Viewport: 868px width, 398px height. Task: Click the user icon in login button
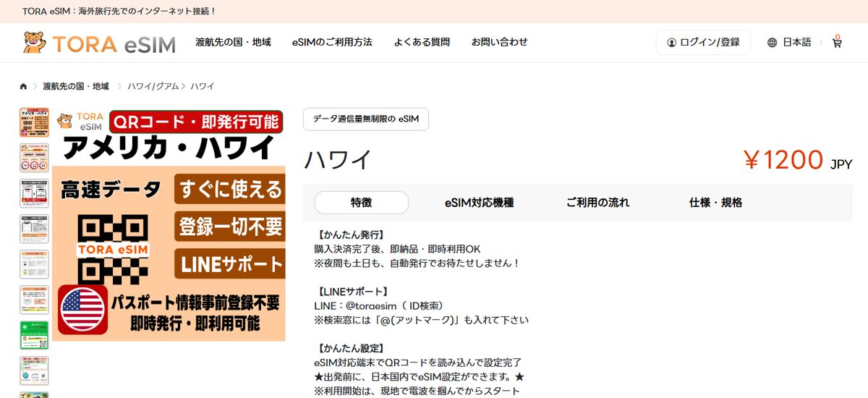pyautogui.click(x=671, y=43)
